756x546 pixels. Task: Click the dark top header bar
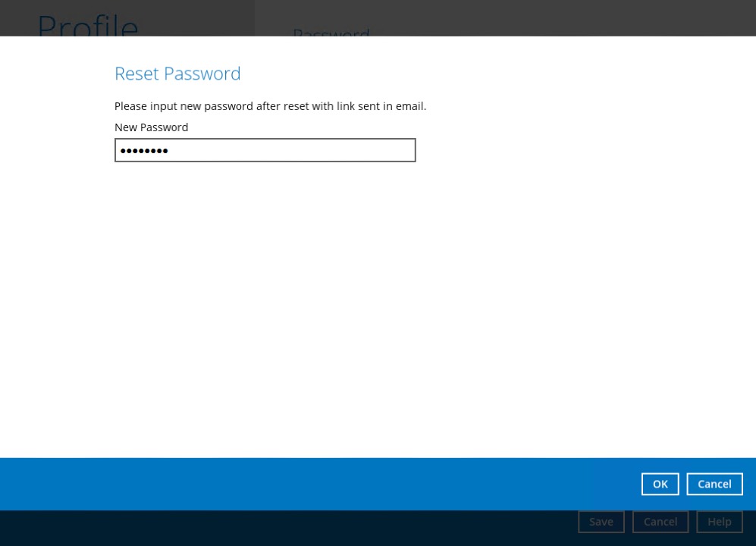click(x=493, y=15)
